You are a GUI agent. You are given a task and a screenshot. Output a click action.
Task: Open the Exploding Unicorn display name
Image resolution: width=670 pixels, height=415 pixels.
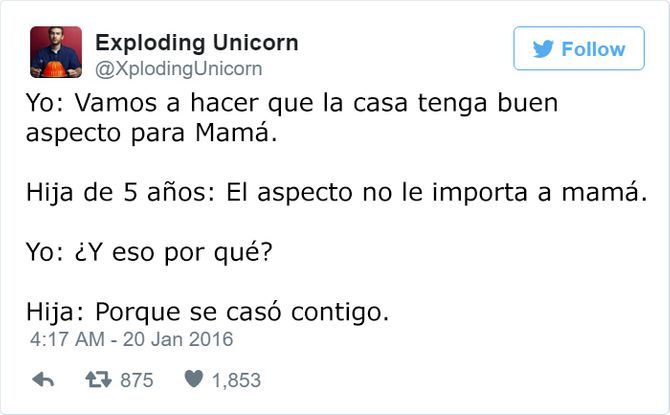pyautogui.click(x=197, y=43)
